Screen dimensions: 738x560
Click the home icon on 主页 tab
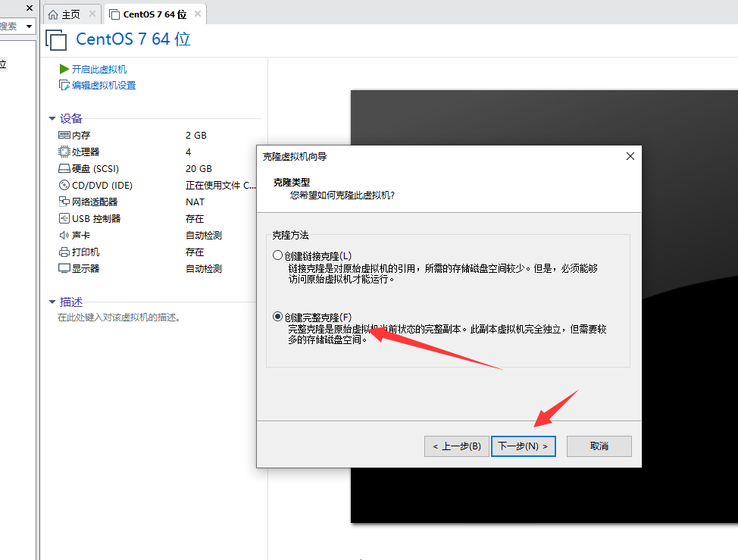coord(54,14)
